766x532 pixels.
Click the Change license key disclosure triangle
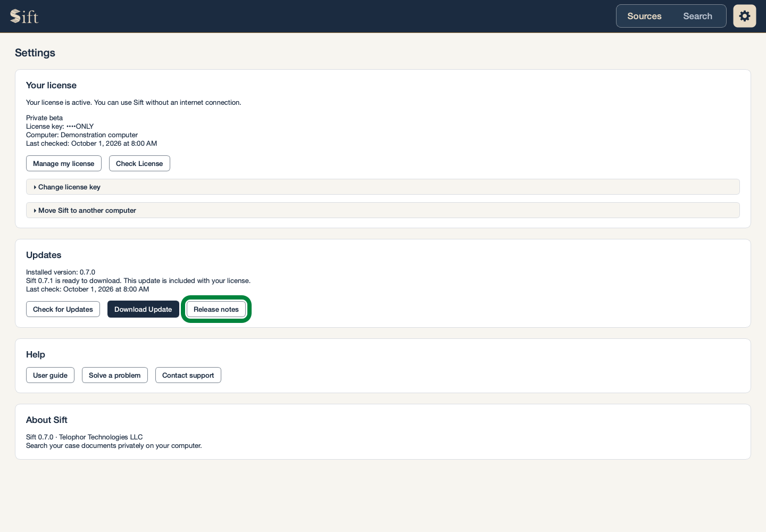pyautogui.click(x=35, y=187)
